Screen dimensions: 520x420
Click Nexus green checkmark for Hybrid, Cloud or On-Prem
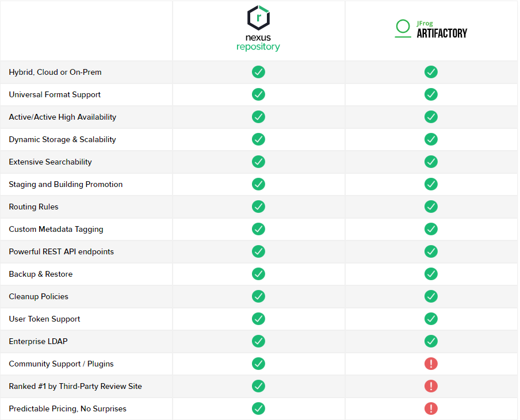[258, 72]
